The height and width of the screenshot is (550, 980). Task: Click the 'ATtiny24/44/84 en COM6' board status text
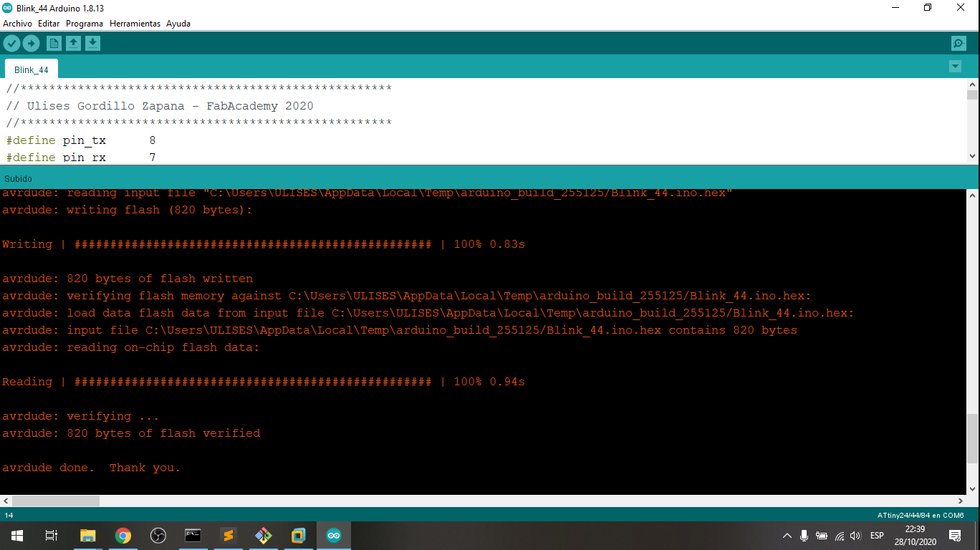coord(921,516)
